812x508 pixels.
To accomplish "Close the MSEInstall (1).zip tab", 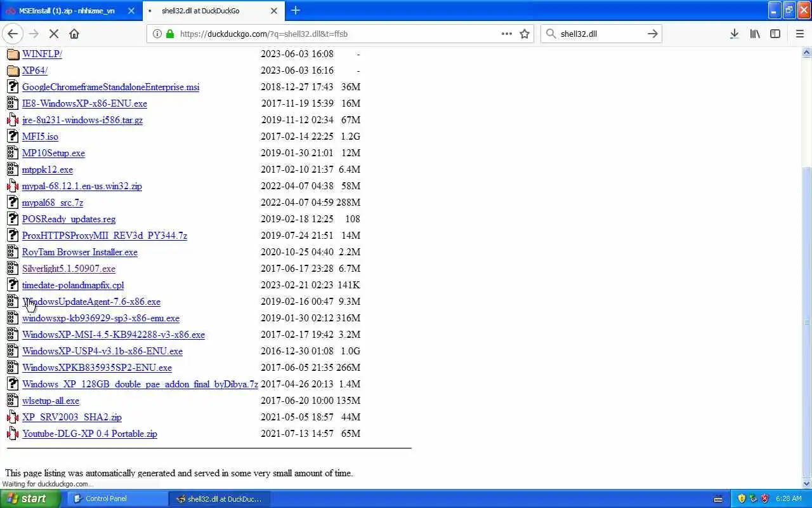I will click(131, 11).
